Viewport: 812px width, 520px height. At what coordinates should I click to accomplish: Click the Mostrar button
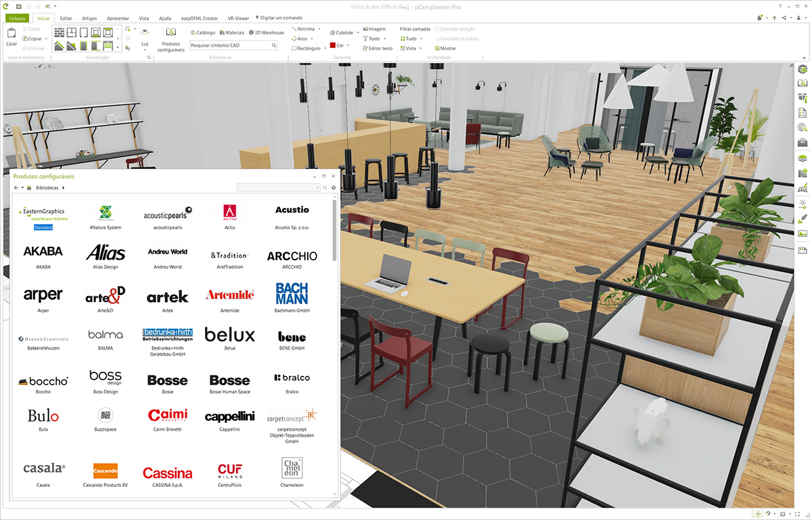click(444, 48)
